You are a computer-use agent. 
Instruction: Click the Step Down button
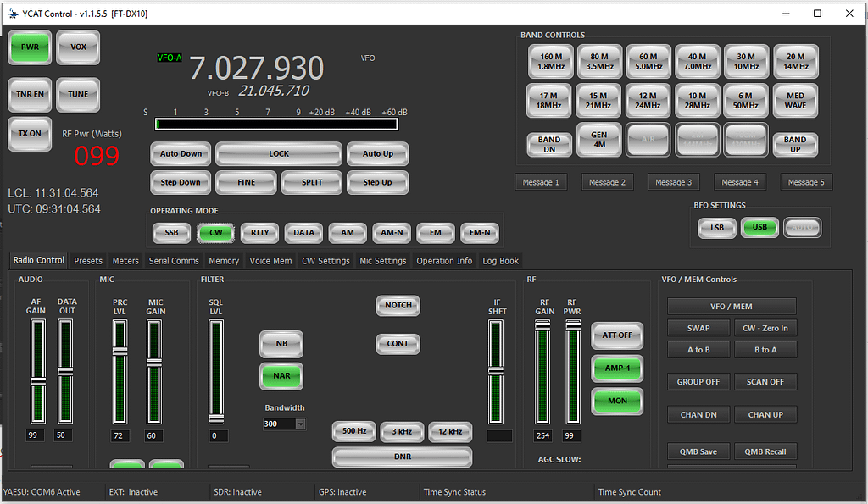pyautogui.click(x=181, y=183)
